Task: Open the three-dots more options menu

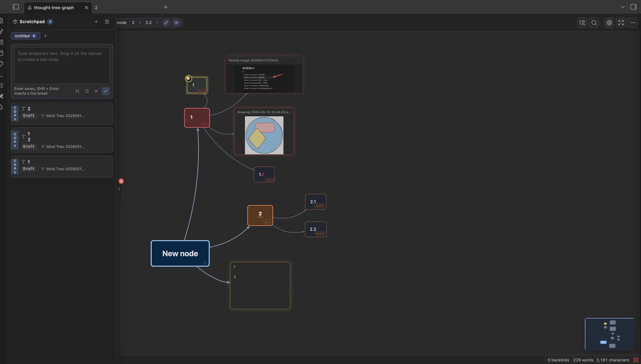Action: coord(633,23)
